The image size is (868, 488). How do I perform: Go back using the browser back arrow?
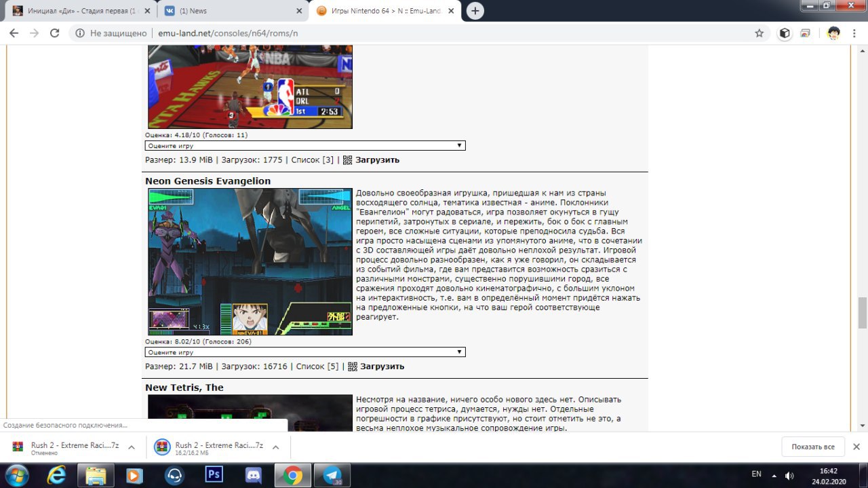pos(14,33)
